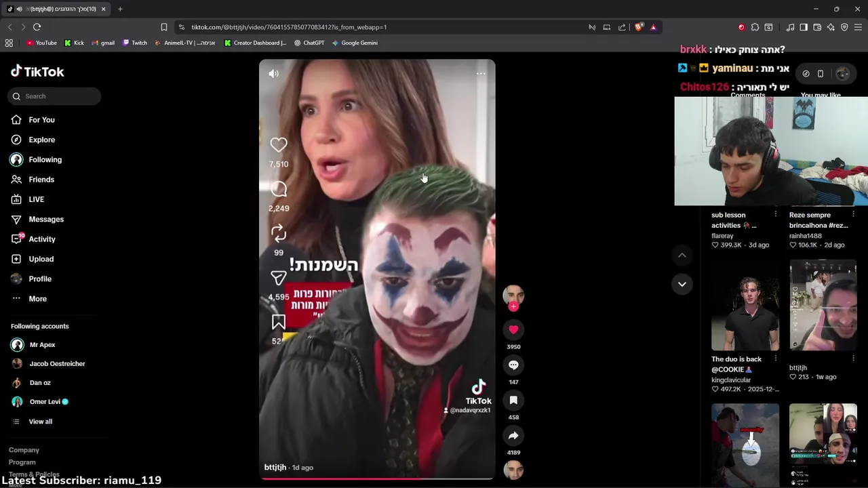Open Mr Apex followed account
The width and height of the screenshot is (868, 488).
point(42,345)
